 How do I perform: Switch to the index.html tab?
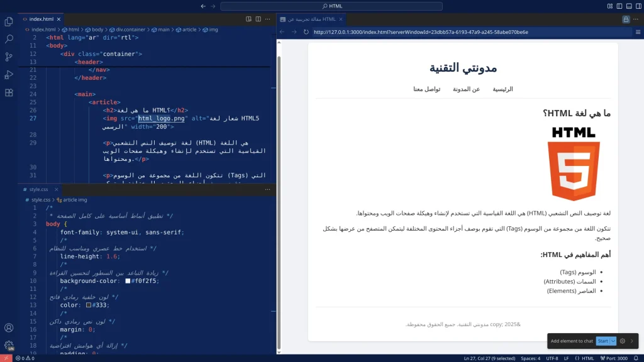point(41,19)
